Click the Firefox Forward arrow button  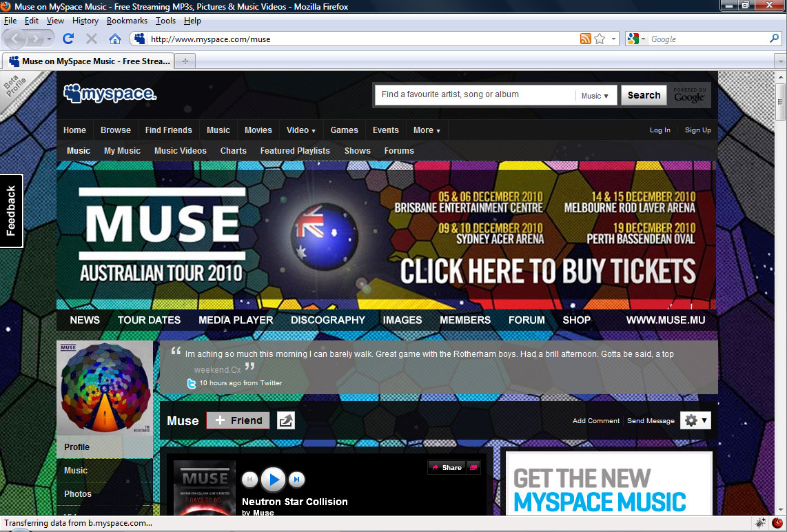tap(34, 39)
